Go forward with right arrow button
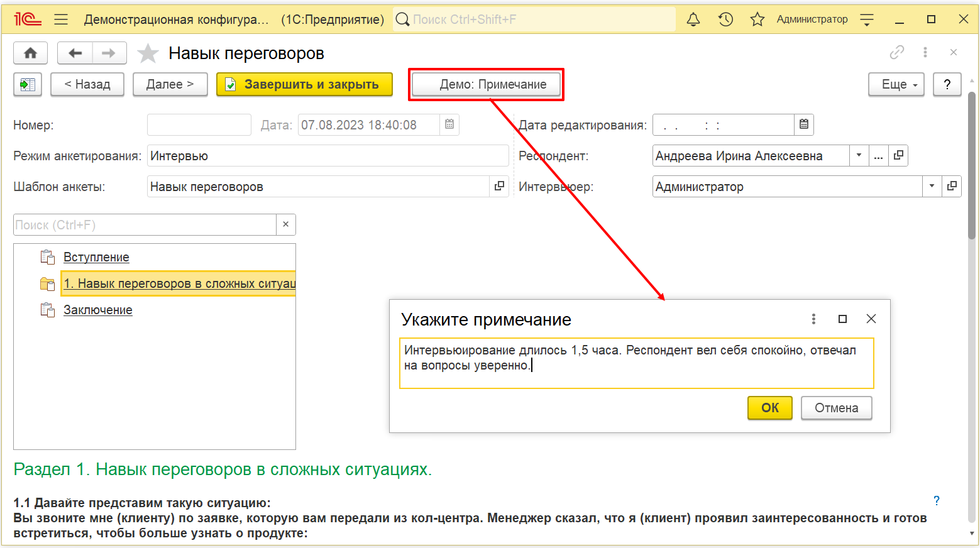This screenshot has height=548, width=980. tap(109, 53)
